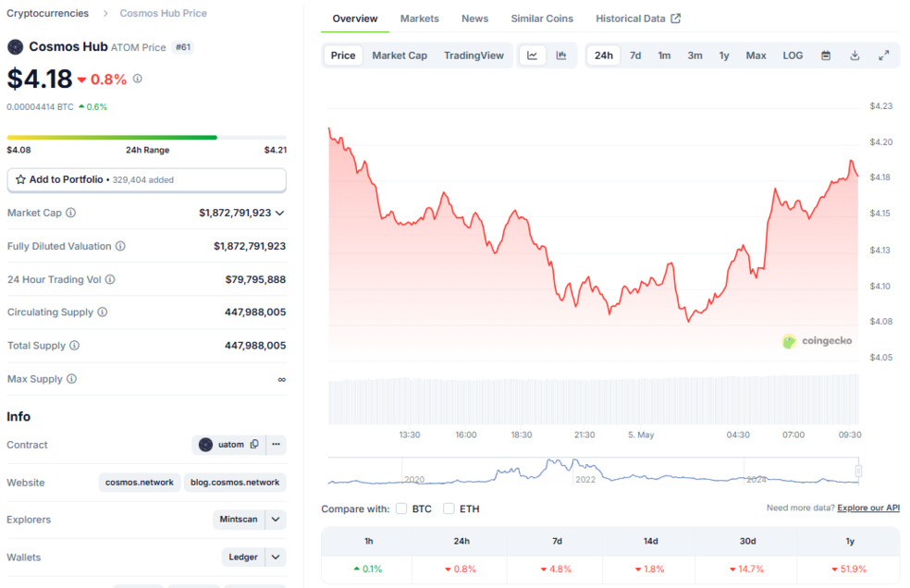Show Circulating Supply info icon

(102, 312)
